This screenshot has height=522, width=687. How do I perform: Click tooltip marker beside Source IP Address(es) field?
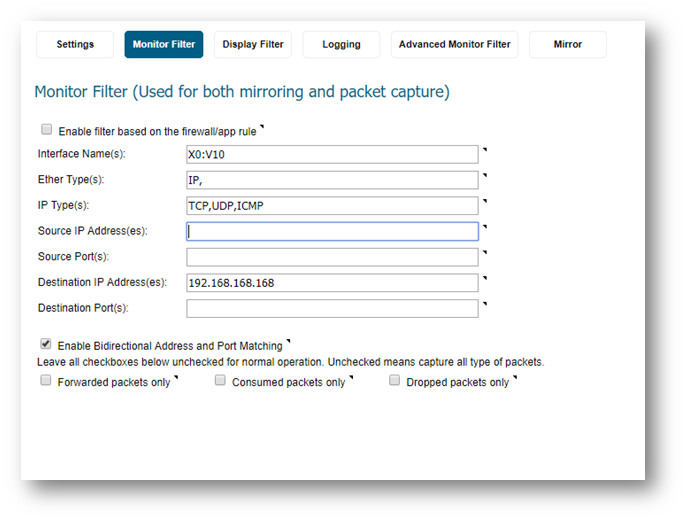pos(485,227)
